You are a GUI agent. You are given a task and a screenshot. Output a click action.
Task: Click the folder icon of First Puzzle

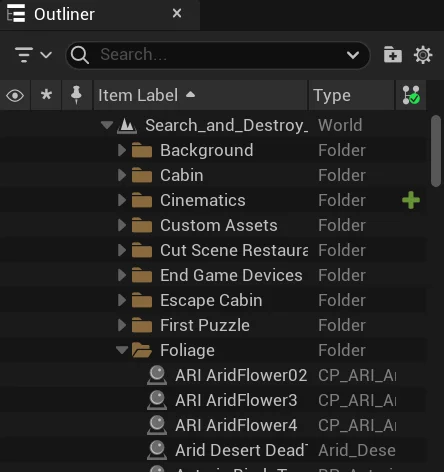[142, 325]
